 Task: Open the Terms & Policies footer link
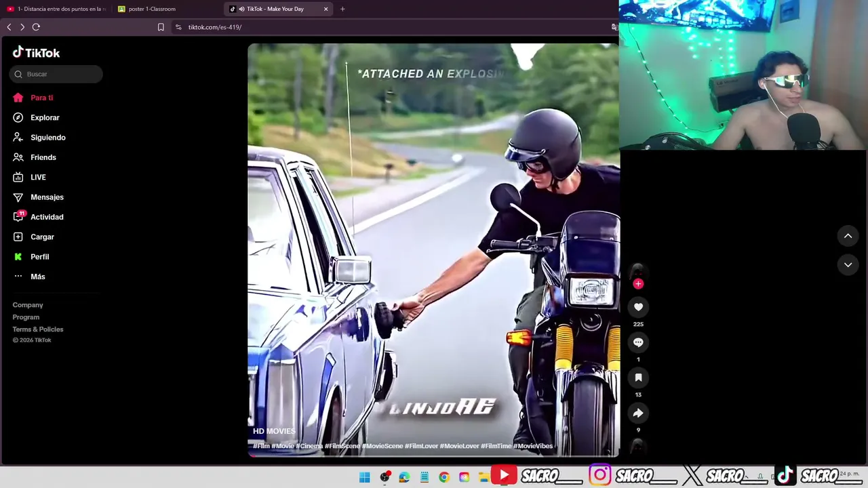pos(38,329)
